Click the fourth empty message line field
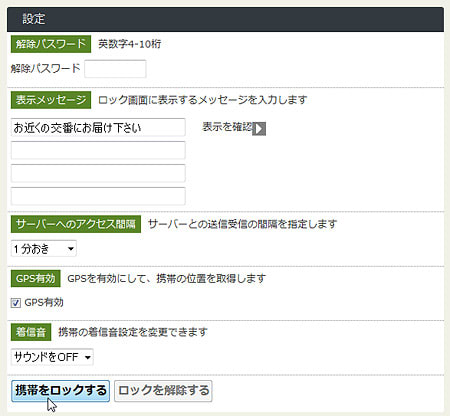 point(98,196)
